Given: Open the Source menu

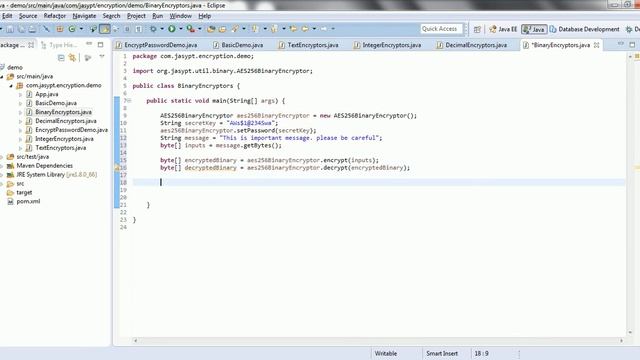Looking at the screenshot, I should 28,16.
